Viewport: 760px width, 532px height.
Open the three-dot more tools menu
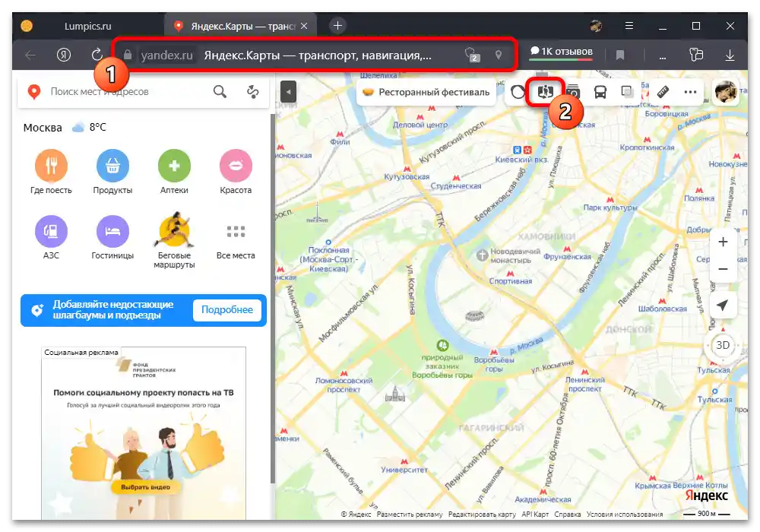click(690, 91)
